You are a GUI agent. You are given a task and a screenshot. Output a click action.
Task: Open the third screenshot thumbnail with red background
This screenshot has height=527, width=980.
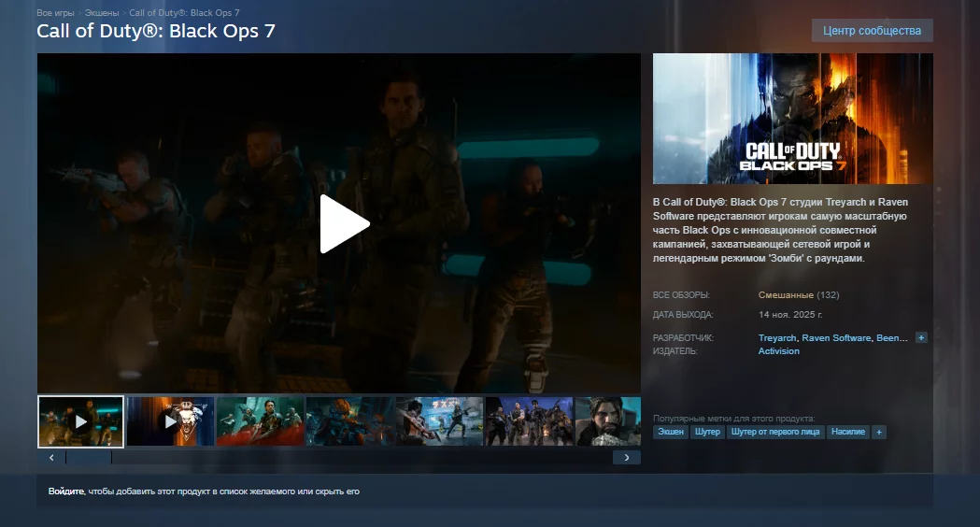click(x=260, y=421)
